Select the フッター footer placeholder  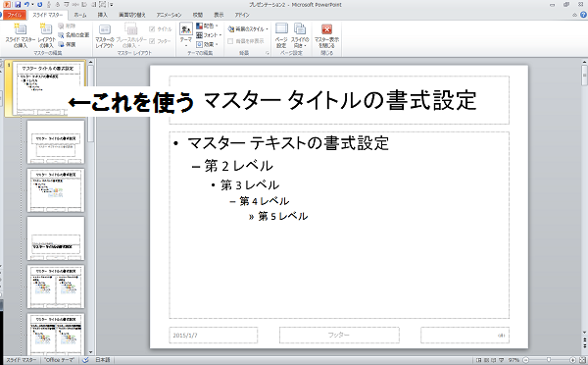point(339,335)
